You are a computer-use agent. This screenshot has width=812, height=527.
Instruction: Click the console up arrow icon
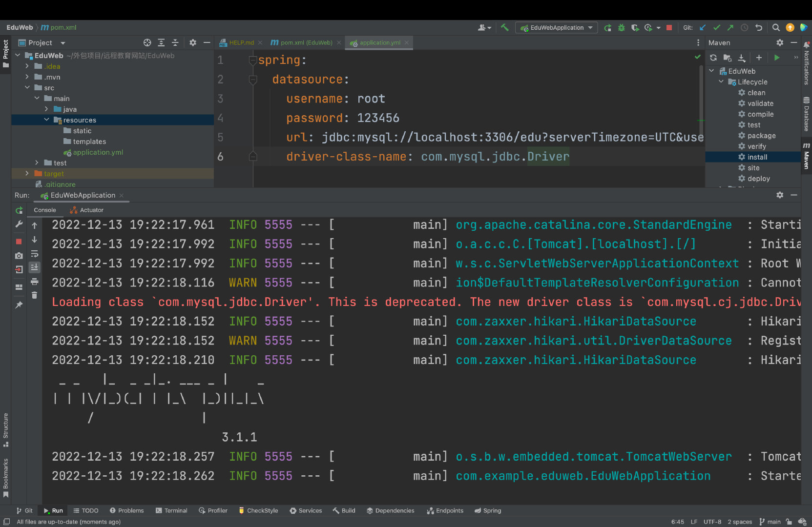pos(35,225)
